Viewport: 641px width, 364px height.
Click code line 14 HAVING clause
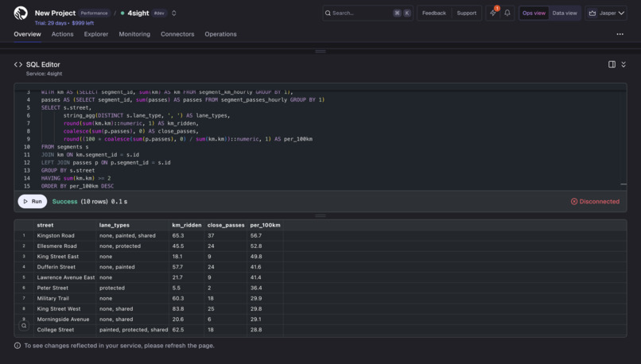click(76, 178)
